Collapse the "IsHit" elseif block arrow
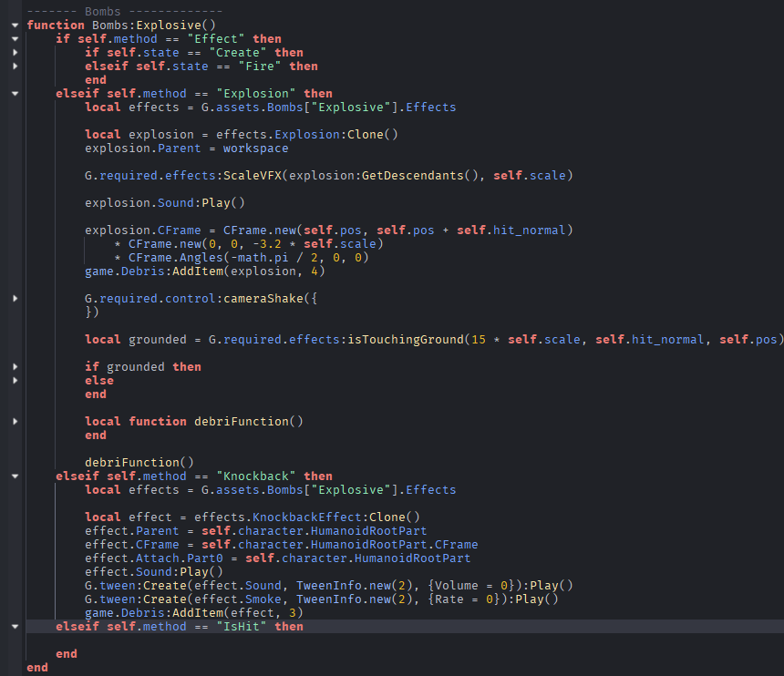 [x=15, y=627]
